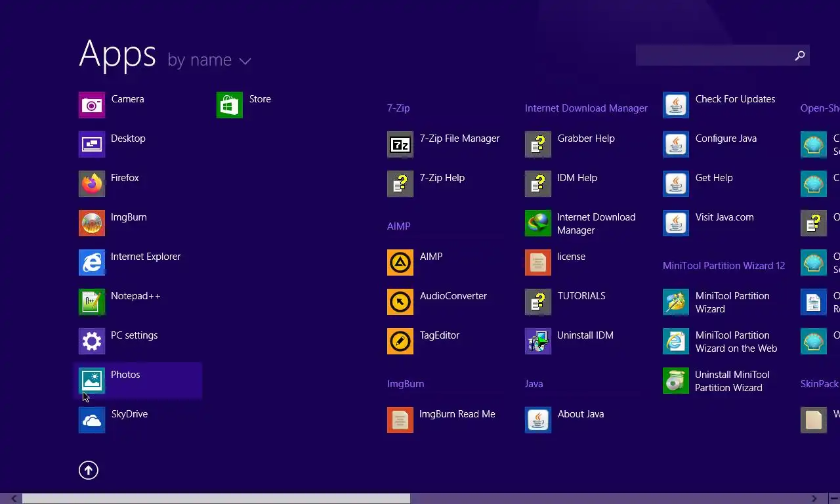Launch the AIMP player icon
The width and height of the screenshot is (840, 504).
[x=400, y=262]
